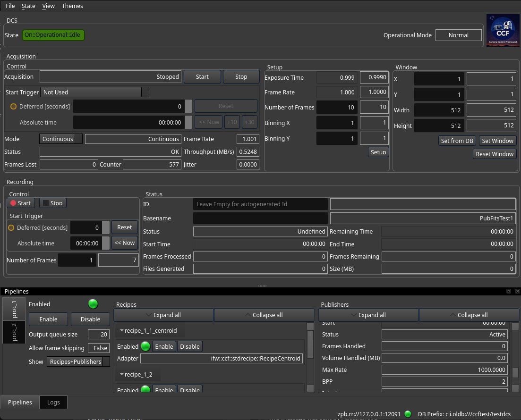Viewport: 521px width, 420px height.
Task: Click the Set from DB button
Action: pyautogui.click(x=457, y=141)
